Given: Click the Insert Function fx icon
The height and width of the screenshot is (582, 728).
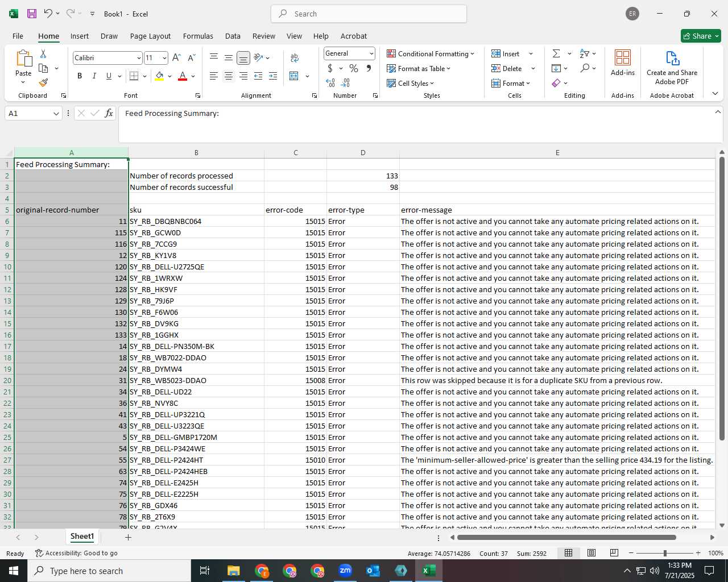Looking at the screenshot, I should click(109, 113).
